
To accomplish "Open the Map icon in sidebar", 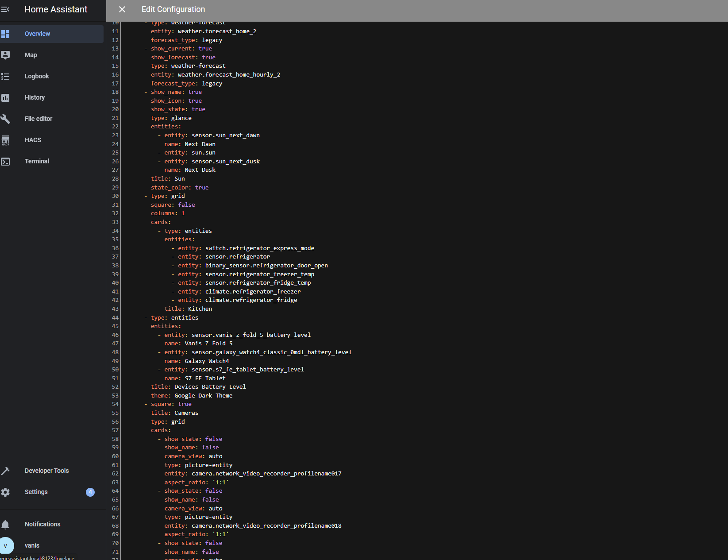I will 5,55.
